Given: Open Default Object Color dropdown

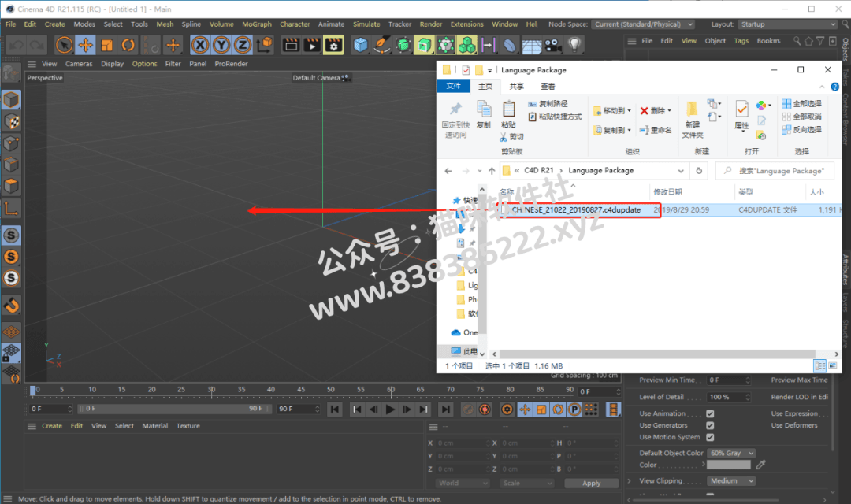Looking at the screenshot, I should (731, 453).
